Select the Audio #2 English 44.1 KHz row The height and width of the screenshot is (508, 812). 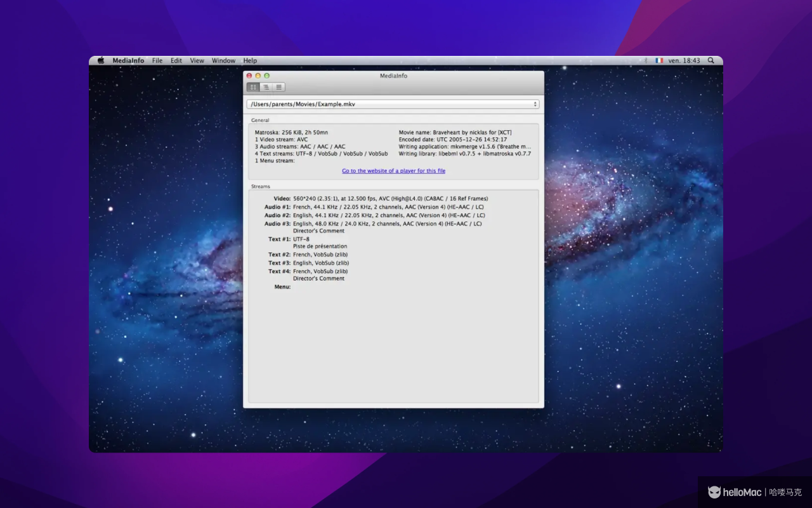tap(374, 215)
